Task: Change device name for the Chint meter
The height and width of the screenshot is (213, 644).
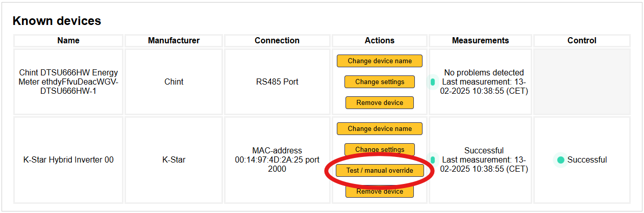Action: (380, 61)
